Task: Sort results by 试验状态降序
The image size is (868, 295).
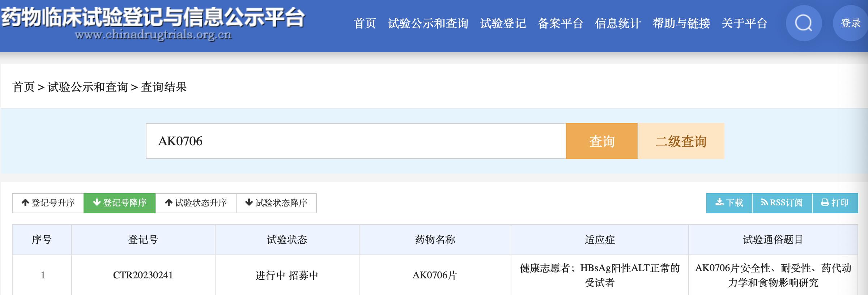Action: coord(276,203)
